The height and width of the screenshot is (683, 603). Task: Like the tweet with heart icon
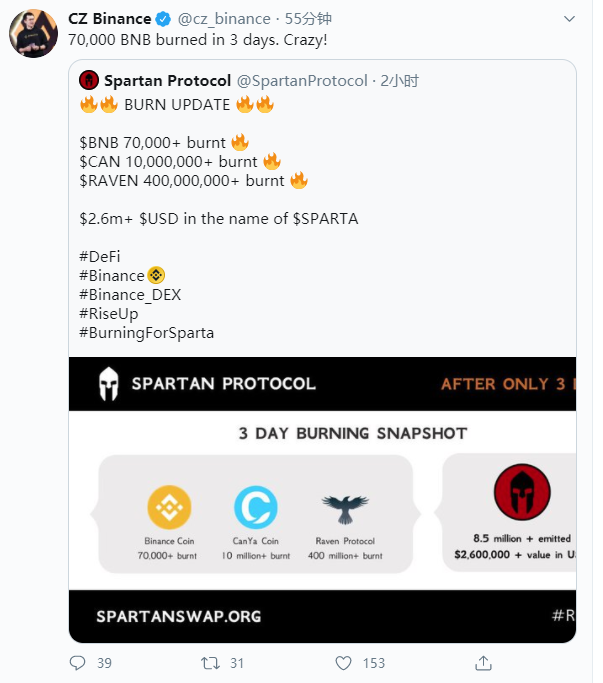[343, 662]
